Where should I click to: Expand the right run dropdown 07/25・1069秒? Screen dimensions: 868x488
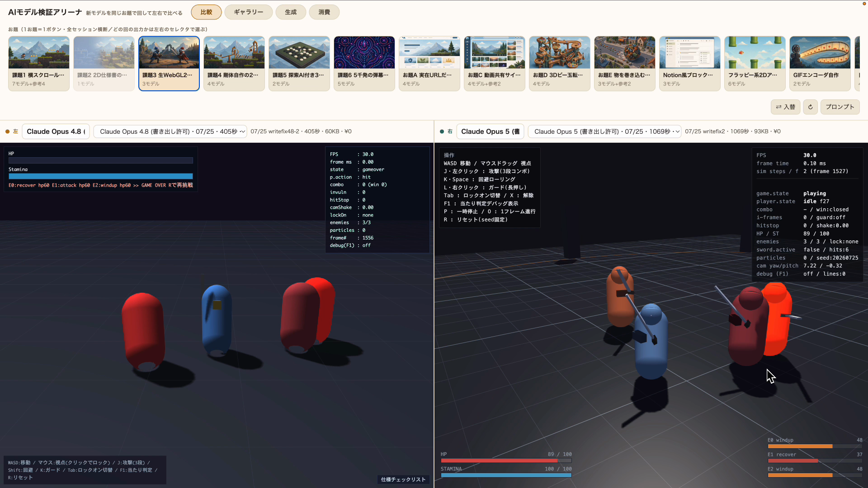pos(604,131)
